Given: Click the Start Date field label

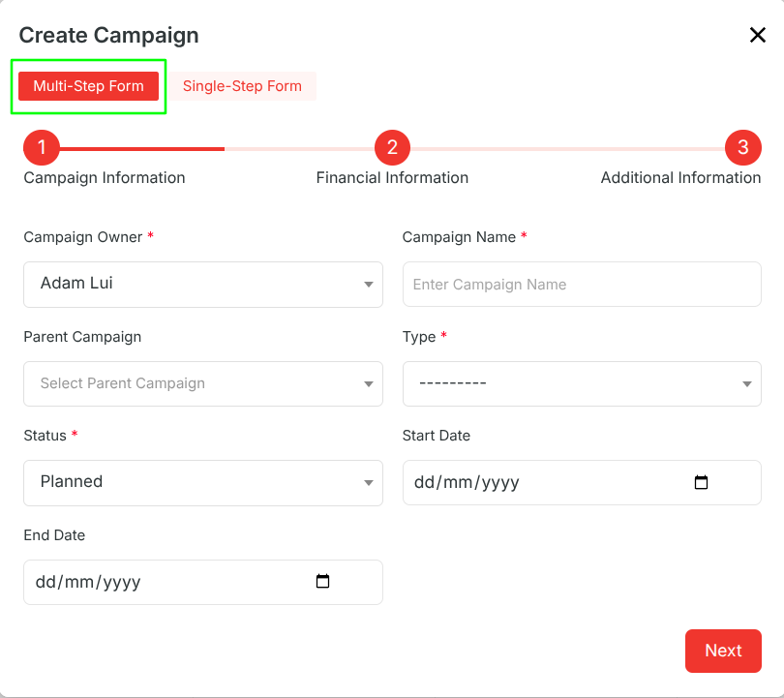Looking at the screenshot, I should pos(437,436).
